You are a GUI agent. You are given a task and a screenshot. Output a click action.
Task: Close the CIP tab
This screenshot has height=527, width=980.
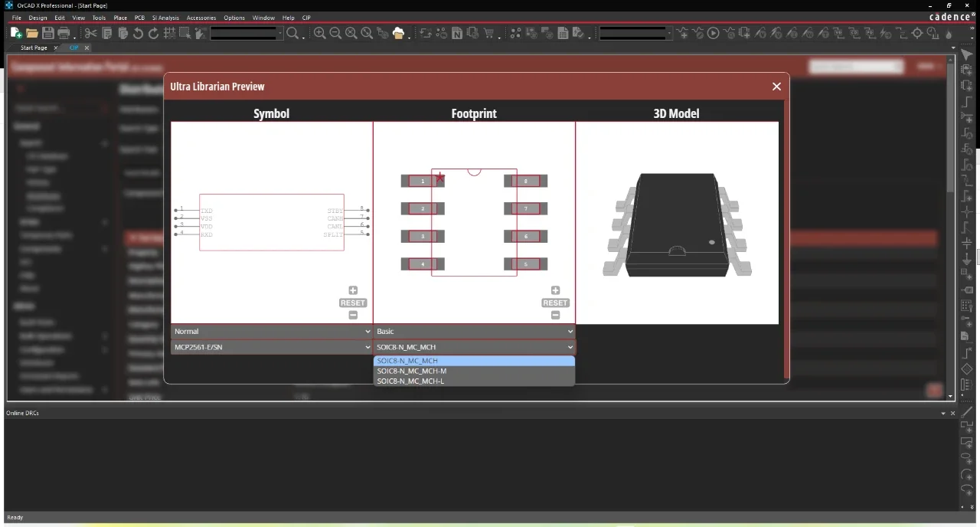click(87, 47)
